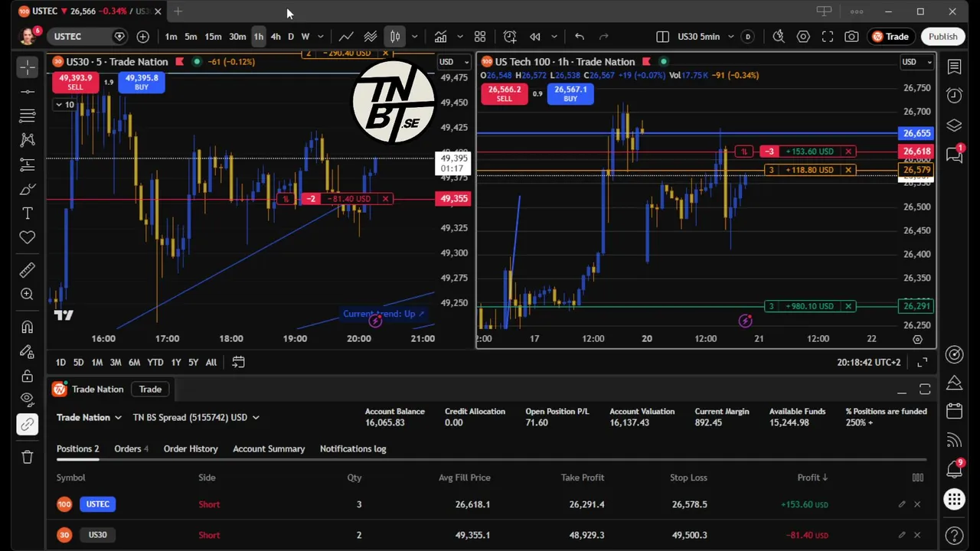980x551 pixels.
Task: Open the heart icons tool
Action: [x=28, y=237]
